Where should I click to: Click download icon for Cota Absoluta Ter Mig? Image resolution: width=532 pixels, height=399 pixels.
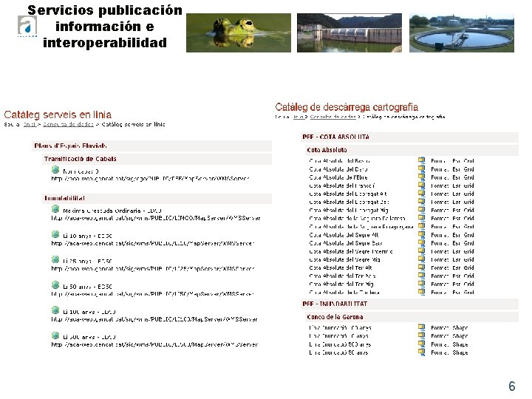point(421,284)
